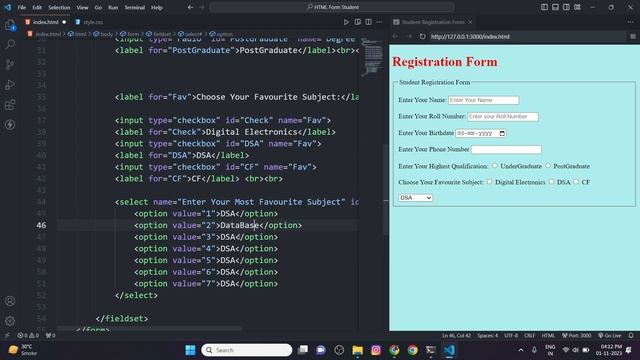Click notifications bell in status bar

(x=631, y=336)
